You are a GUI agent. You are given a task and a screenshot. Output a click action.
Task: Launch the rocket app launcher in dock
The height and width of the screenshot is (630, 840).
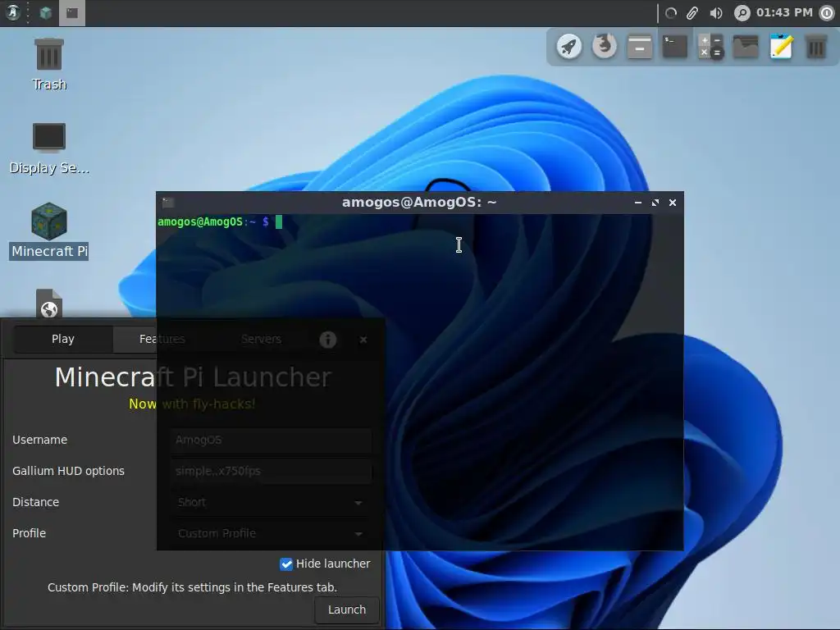(569, 47)
